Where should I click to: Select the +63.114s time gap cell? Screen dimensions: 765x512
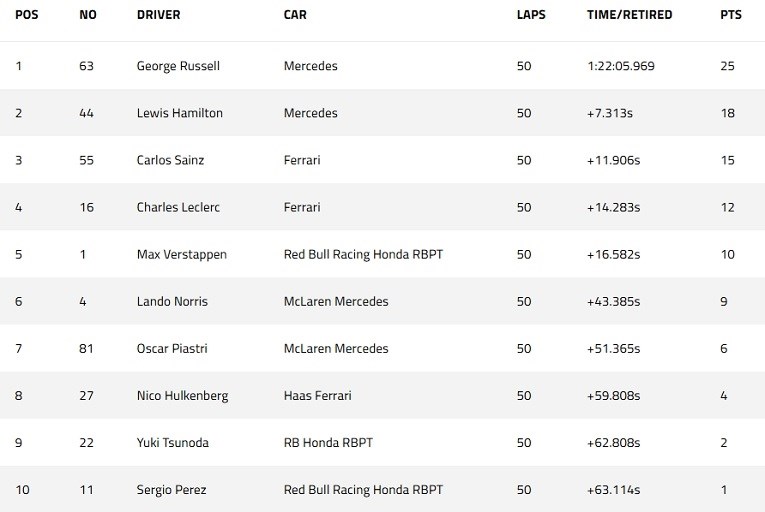613,490
